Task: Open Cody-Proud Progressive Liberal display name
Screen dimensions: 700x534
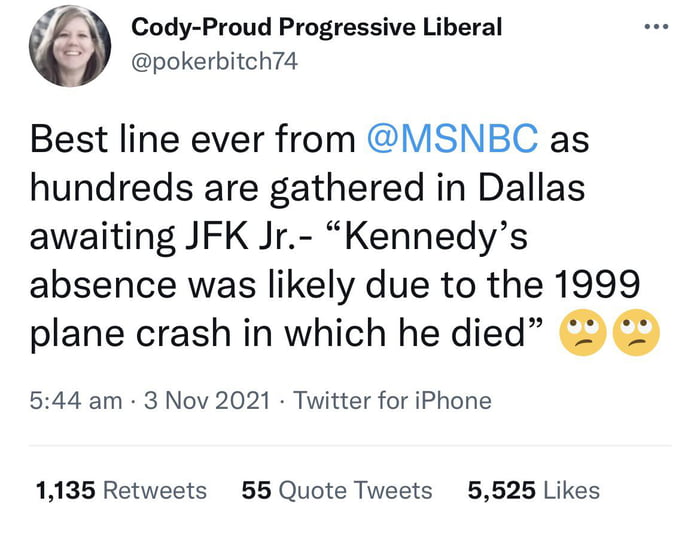Action: tap(317, 28)
